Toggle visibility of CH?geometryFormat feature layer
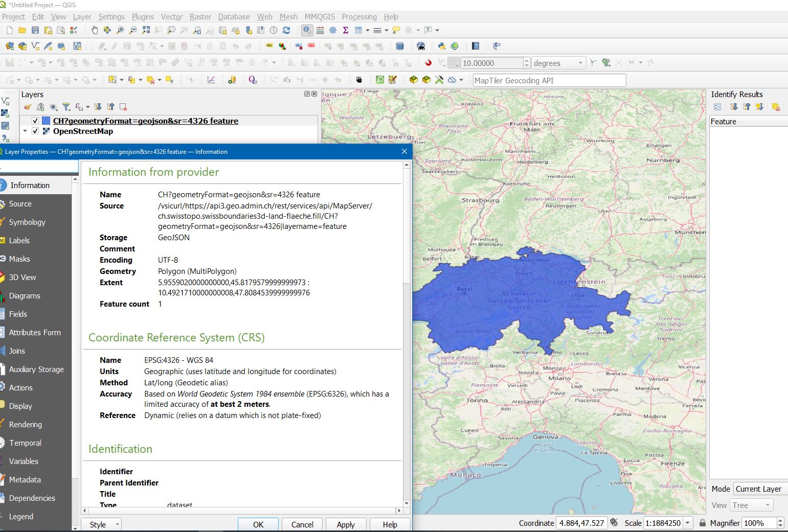 [x=35, y=121]
